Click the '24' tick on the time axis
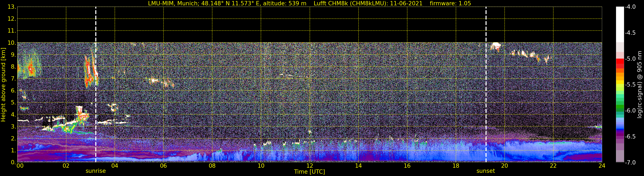 (602, 166)
